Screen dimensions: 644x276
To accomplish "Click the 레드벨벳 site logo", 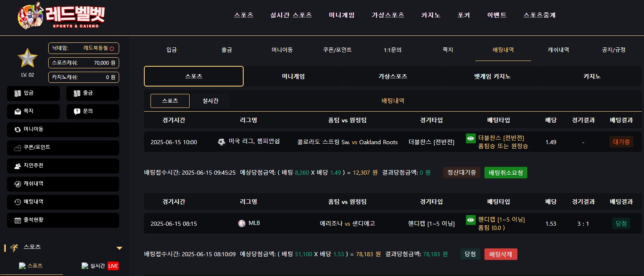I will [x=61, y=17].
